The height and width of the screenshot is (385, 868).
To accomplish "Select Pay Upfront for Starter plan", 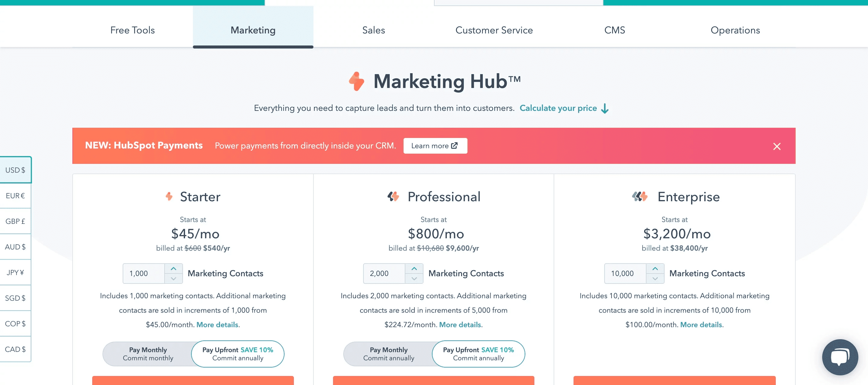I will (x=238, y=354).
